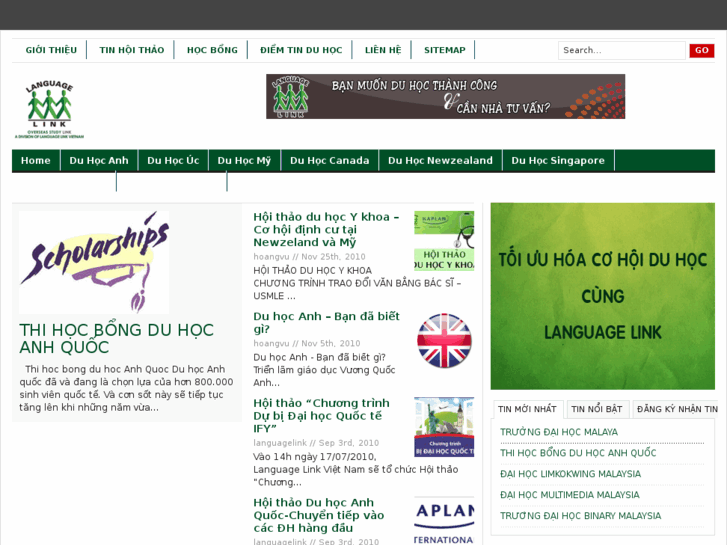Click the Kaplan International logo thumbnail
This screenshot has width=727, height=545.
click(x=444, y=521)
